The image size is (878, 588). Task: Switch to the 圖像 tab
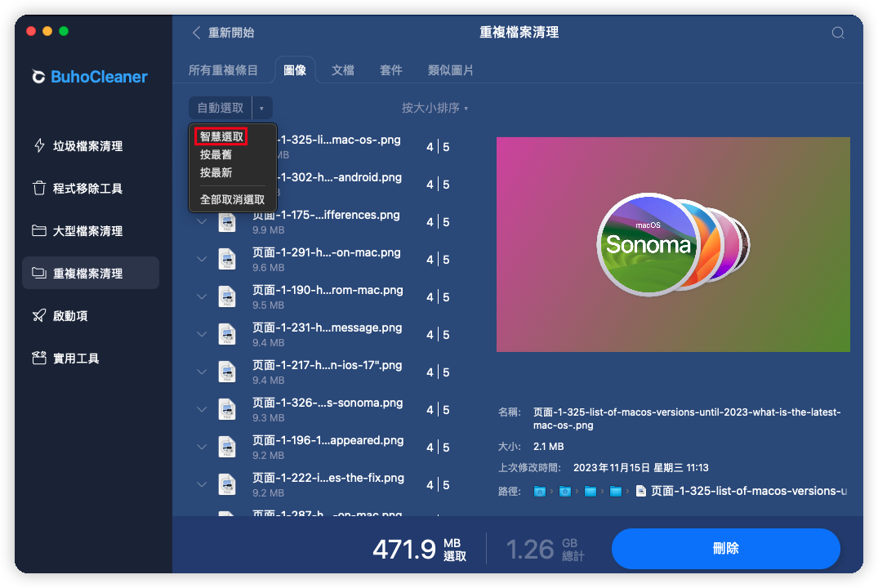coord(295,70)
